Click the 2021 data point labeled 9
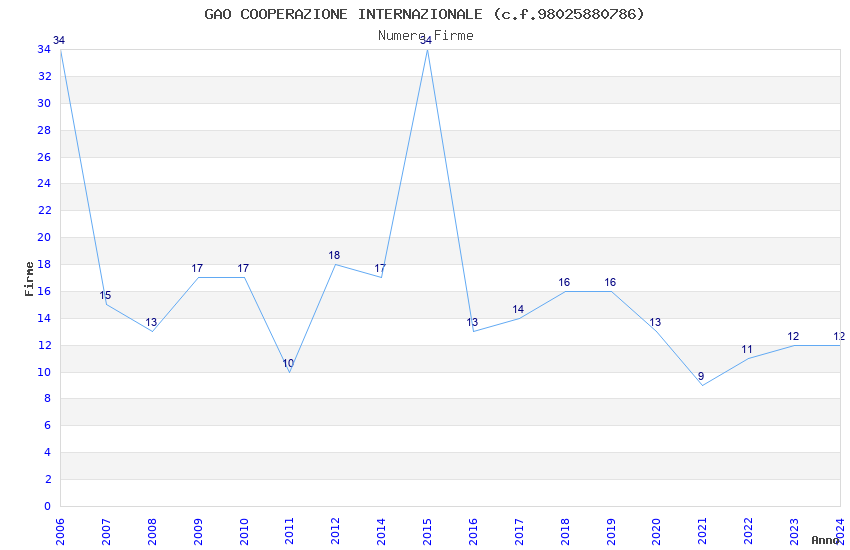Viewport: 850px width, 550px height. point(701,376)
